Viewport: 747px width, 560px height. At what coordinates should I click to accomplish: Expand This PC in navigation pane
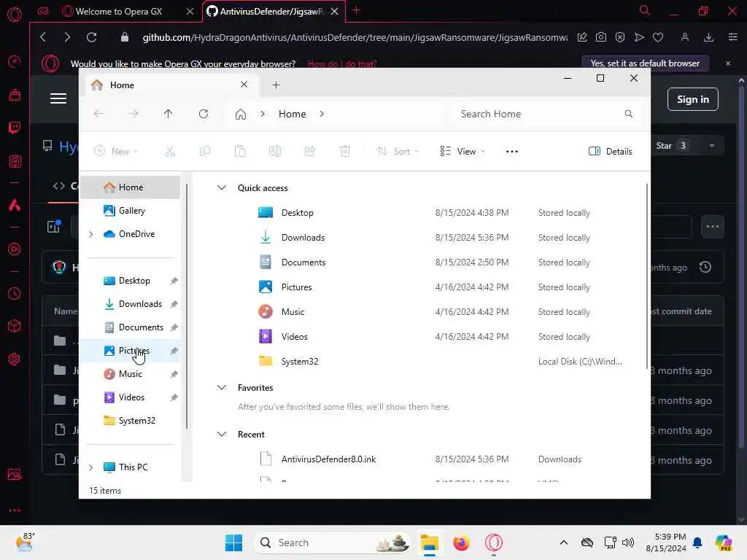(x=91, y=467)
